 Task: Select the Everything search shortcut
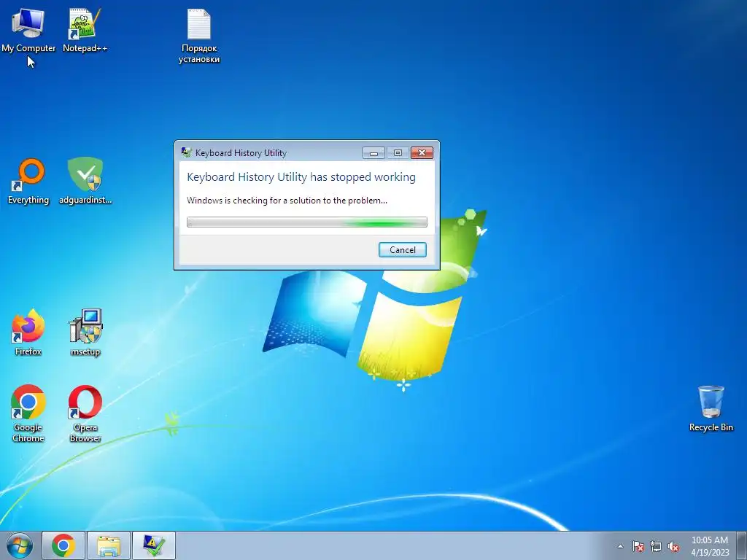tap(28, 181)
